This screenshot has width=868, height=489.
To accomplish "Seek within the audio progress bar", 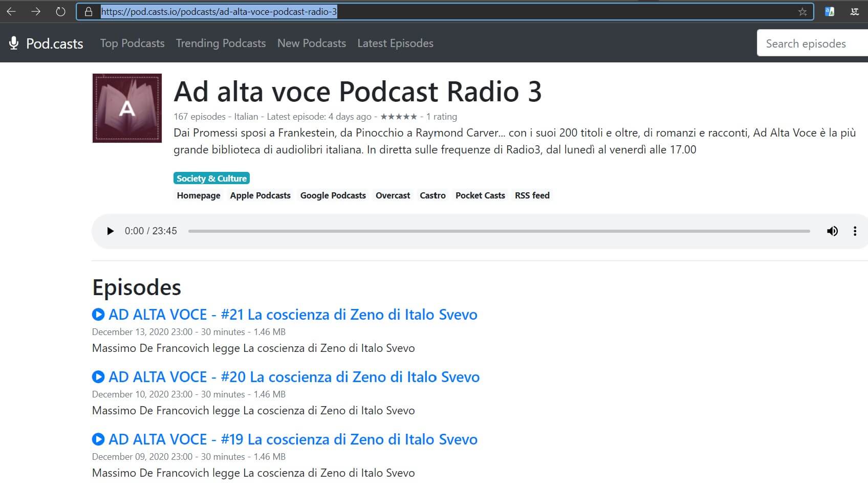I will pos(498,231).
